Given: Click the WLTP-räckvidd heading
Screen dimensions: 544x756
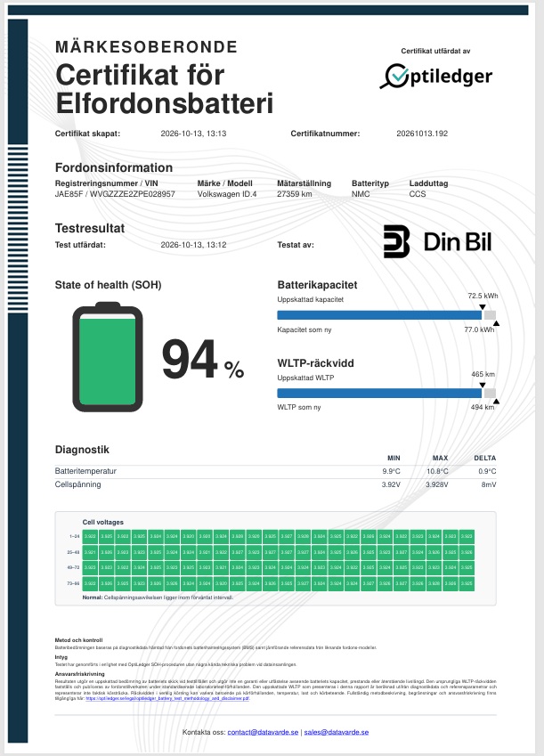Looking at the screenshot, I should click(x=315, y=363).
